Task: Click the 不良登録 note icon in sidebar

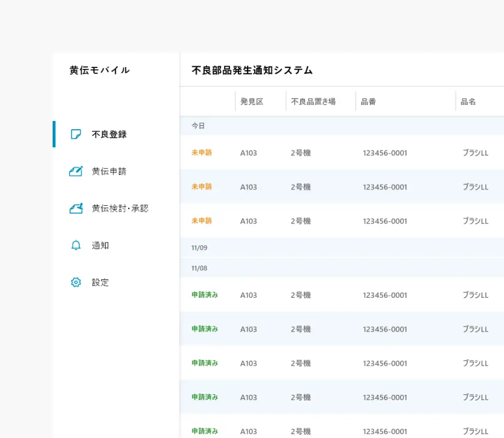Action: 76,134
